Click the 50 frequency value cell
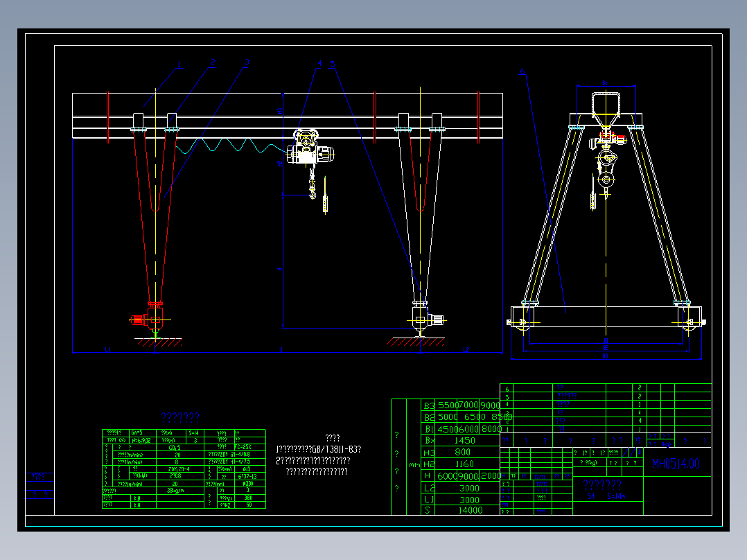747x560 pixels. click(x=249, y=505)
